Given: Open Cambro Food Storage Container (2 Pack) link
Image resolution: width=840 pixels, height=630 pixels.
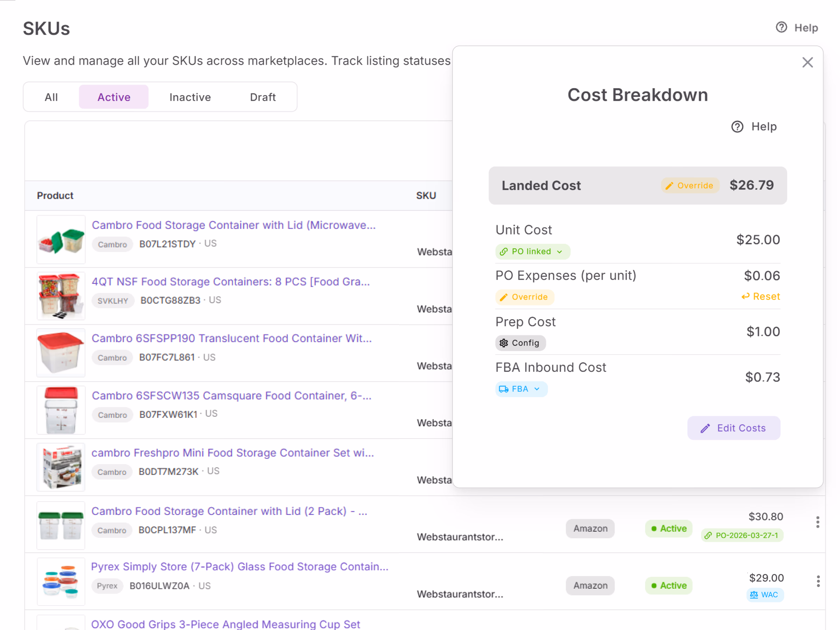Looking at the screenshot, I should pyautogui.click(x=229, y=511).
